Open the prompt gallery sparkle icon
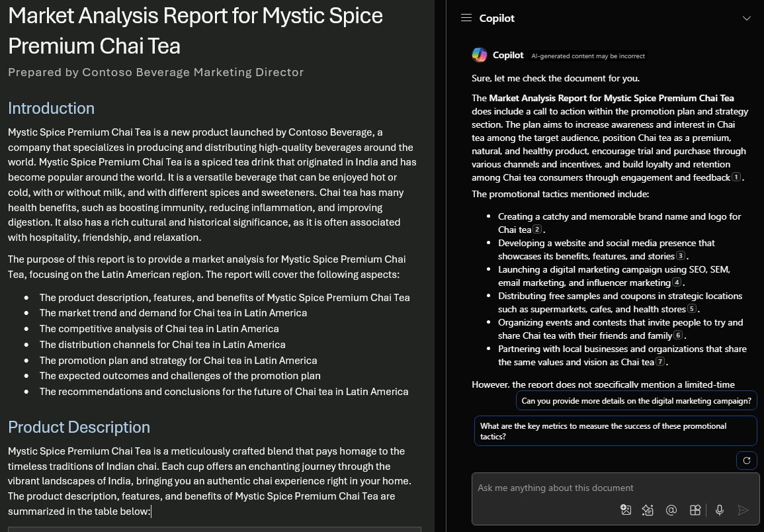Screen dimensions: 764x532 click(648, 510)
